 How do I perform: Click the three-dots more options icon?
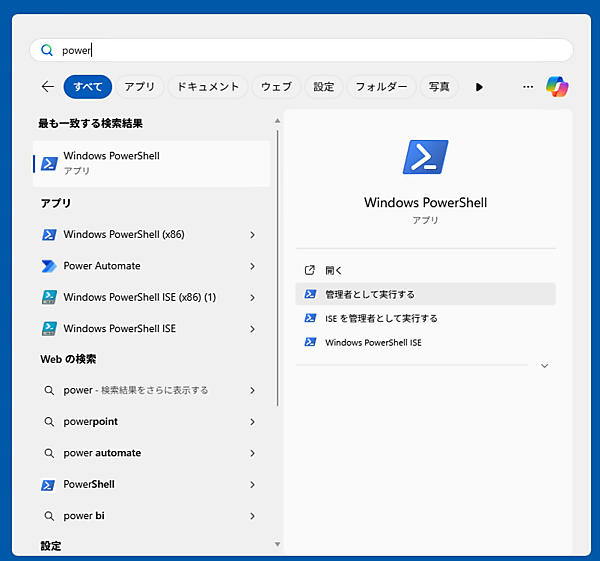[x=528, y=87]
